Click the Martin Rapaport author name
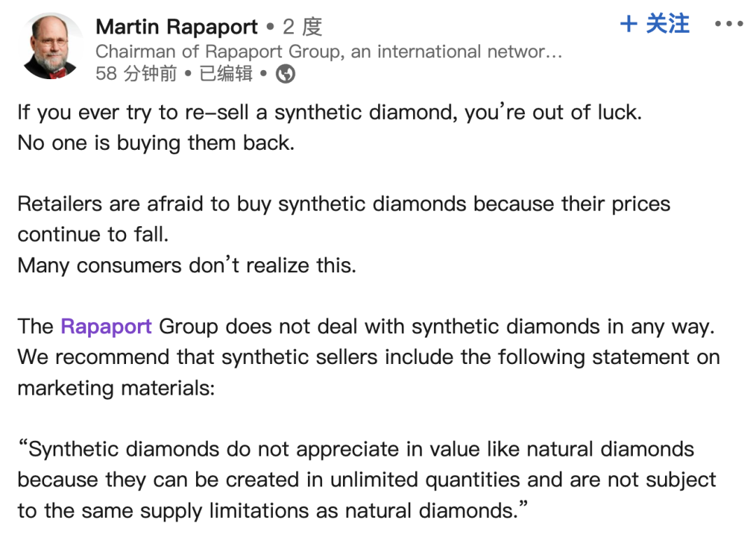 tap(176, 27)
